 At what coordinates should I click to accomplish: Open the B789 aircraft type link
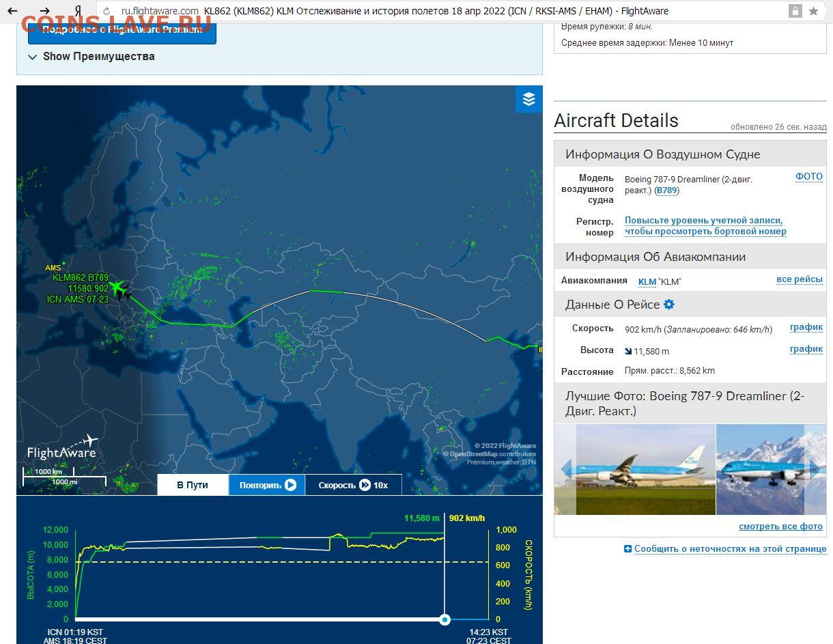pyautogui.click(x=666, y=191)
